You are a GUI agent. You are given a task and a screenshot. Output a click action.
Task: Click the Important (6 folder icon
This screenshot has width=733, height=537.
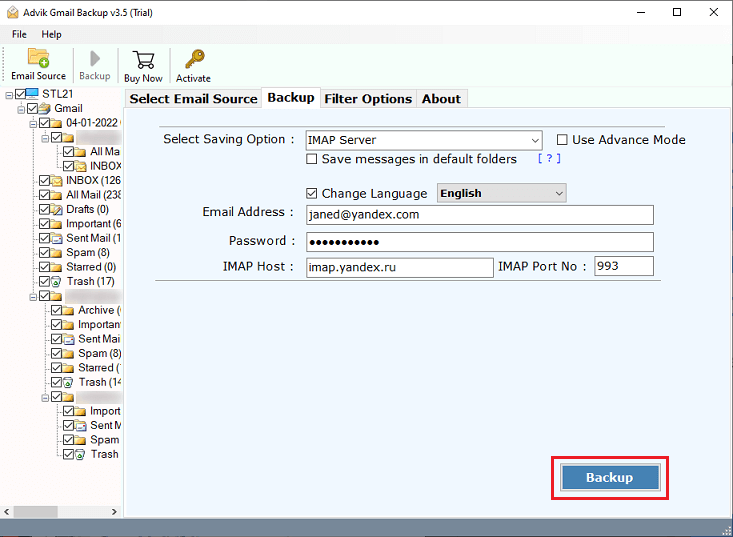(56, 224)
